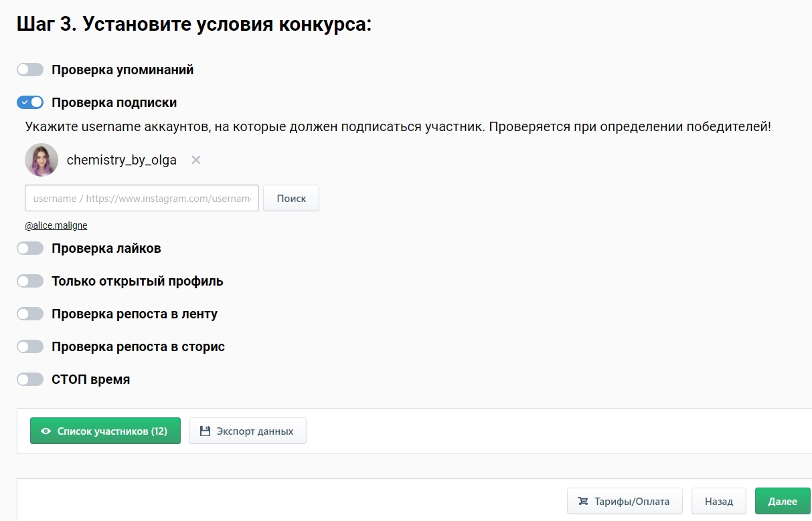Image resolution: width=812 pixels, height=521 pixels.
Task: Disable the Проверка подписки toggle
Action: pos(30,102)
